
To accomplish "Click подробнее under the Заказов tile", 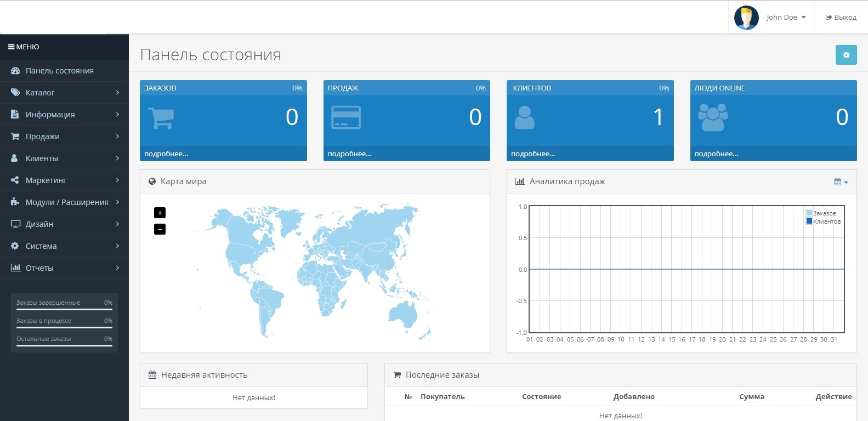I will (166, 154).
